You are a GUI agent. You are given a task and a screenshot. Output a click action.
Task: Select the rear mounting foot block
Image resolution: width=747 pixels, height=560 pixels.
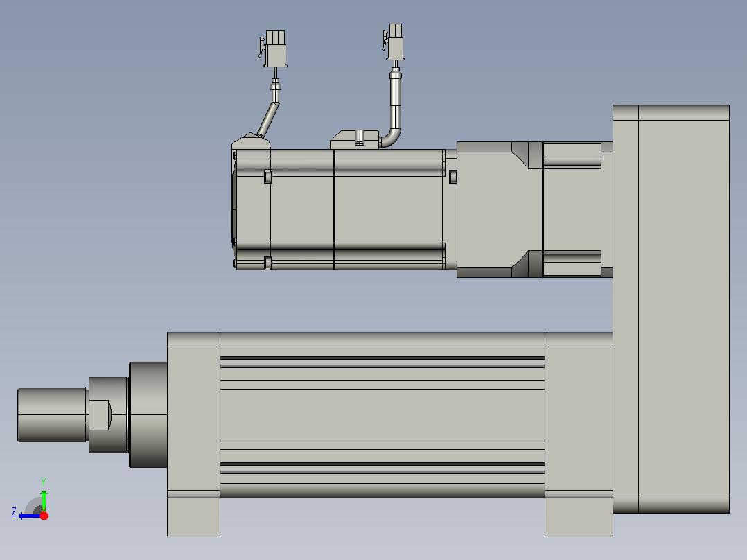(x=579, y=434)
